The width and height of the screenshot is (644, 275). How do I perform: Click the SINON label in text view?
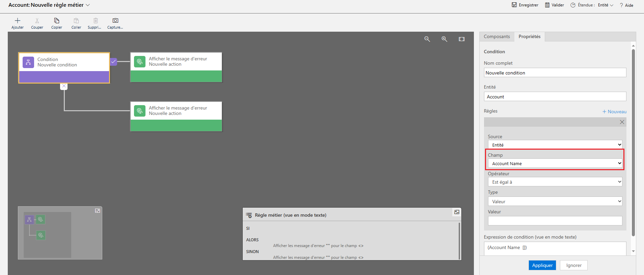tap(252, 252)
